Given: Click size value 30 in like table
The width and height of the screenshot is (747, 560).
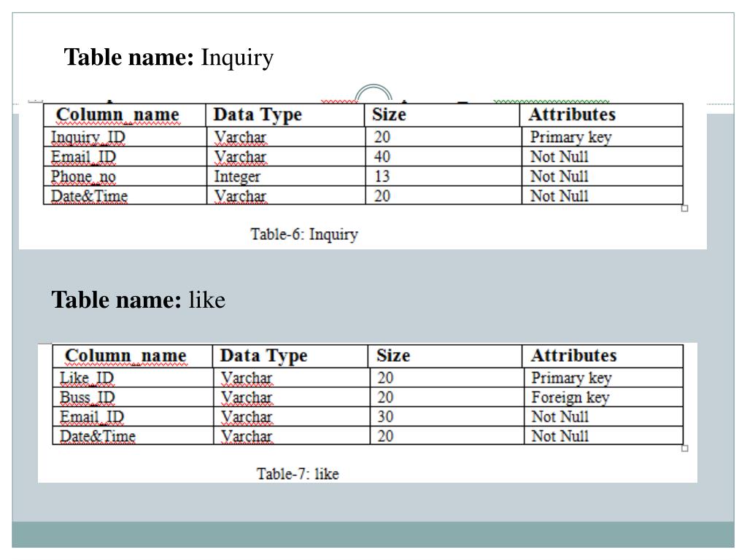Looking at the screenshot, I should click(446, 416).
